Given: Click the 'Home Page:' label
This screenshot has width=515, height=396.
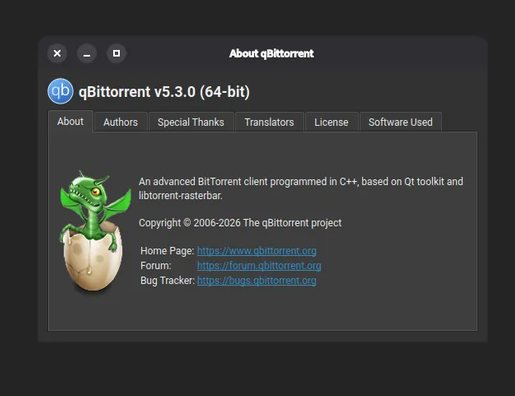Looking at the screenshot, I should [x=167, y=251].
